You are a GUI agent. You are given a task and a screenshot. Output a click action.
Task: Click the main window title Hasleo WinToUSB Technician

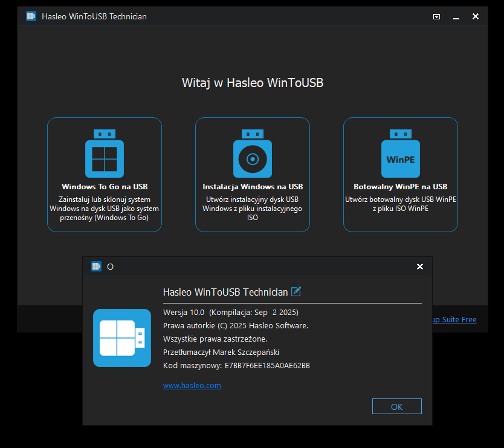(94, 16)
